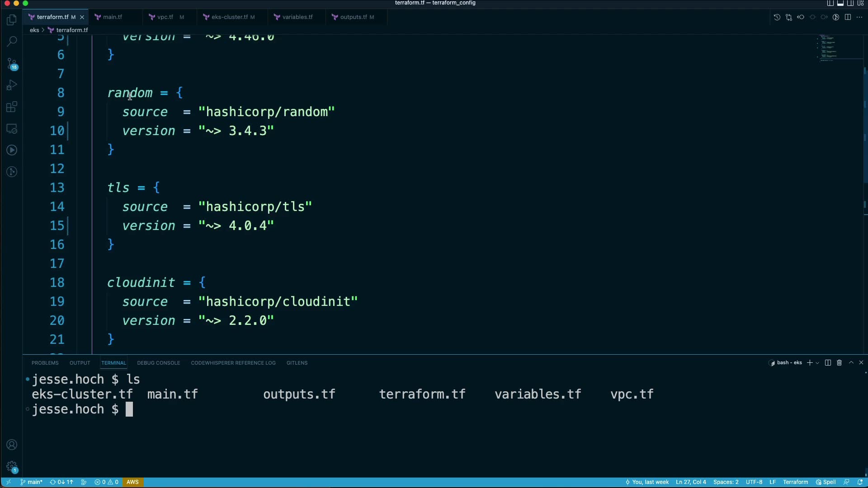The height and width of the screenshot is (488, 868).
Task: Open file history clock icon
Action: pyautogui.click(x=777, y=17)
